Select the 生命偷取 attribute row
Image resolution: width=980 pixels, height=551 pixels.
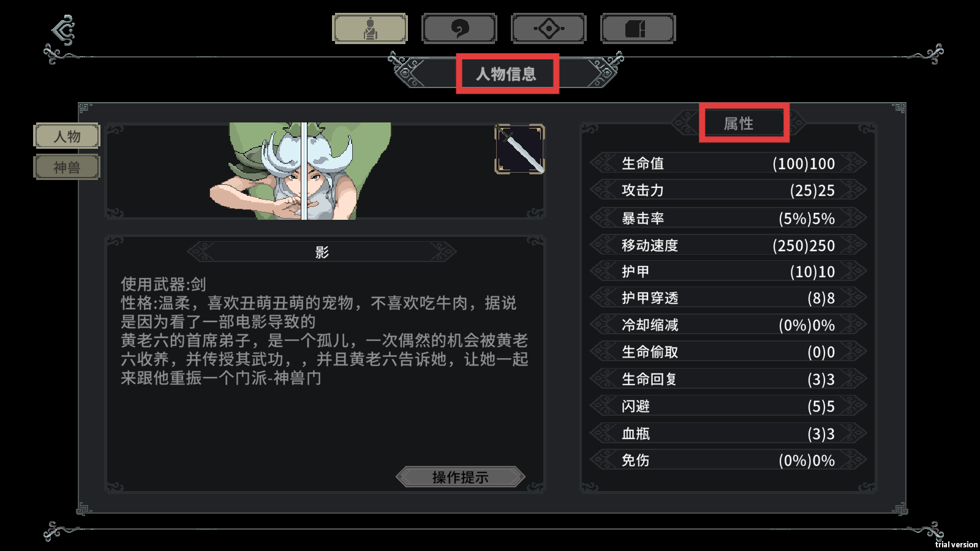click(728, 352)
